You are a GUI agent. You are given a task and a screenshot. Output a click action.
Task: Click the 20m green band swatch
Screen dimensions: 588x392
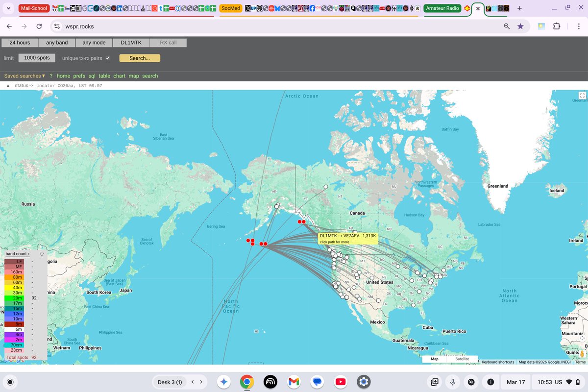(x=14, y=298)
